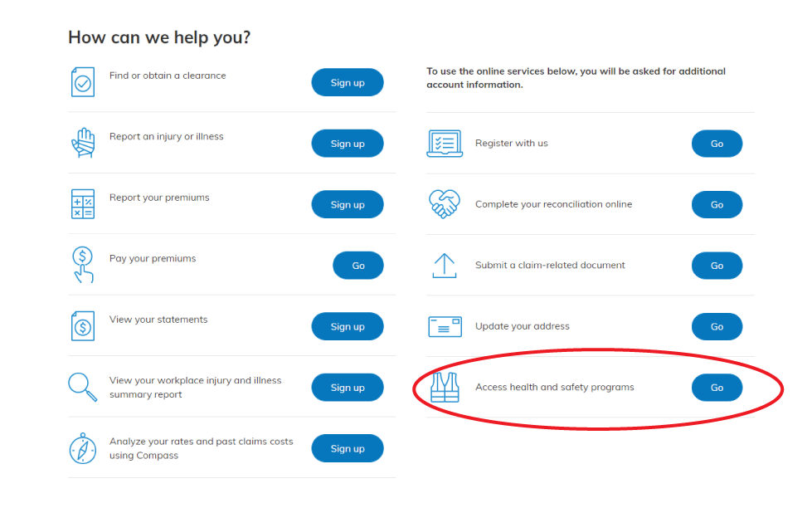The height and width of the screenshot is (508, 812).
Task: Select the statements document icon
Action: (x=83, y=326)
